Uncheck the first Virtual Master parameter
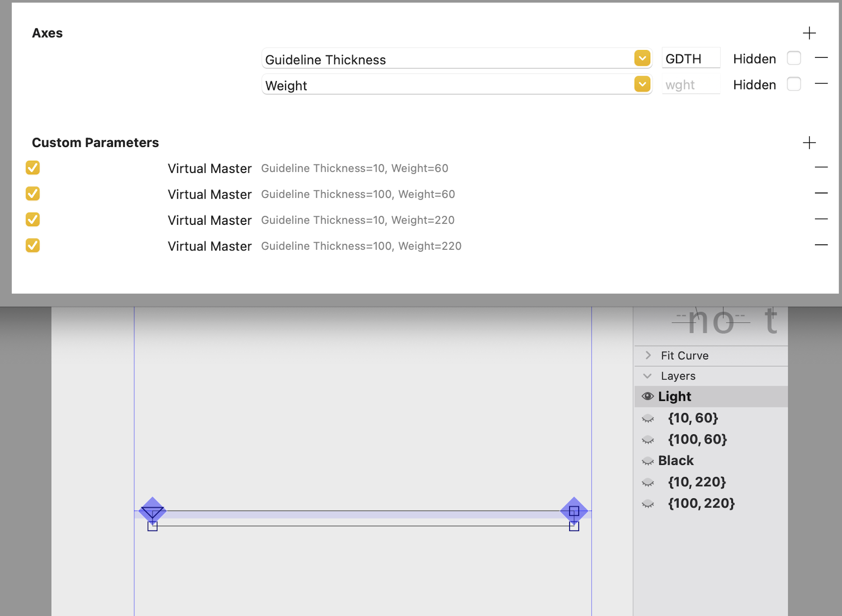Image resolution: width=842 pixels, height=616 pixels. point(33,168)
